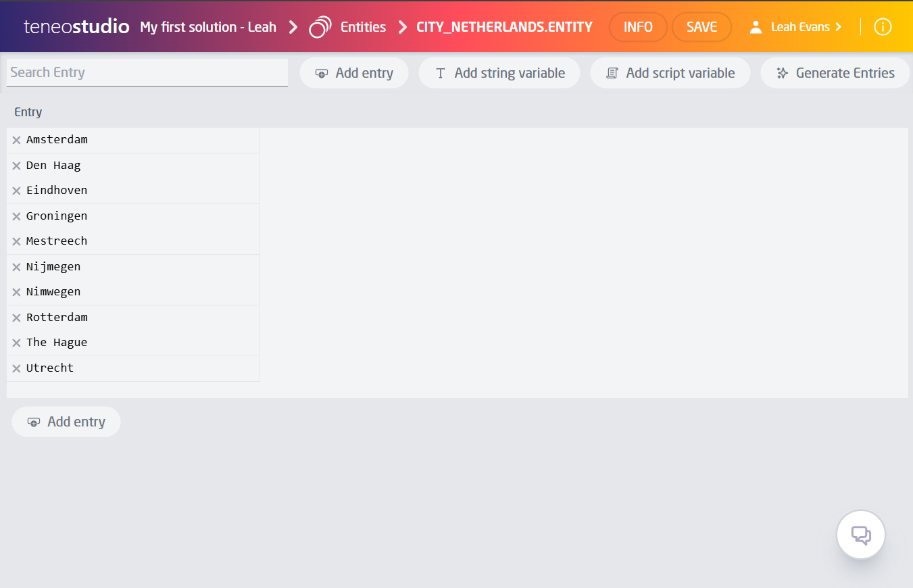Click the information circle icon in header
913x588 pixels.
click(x=883, y=27)
